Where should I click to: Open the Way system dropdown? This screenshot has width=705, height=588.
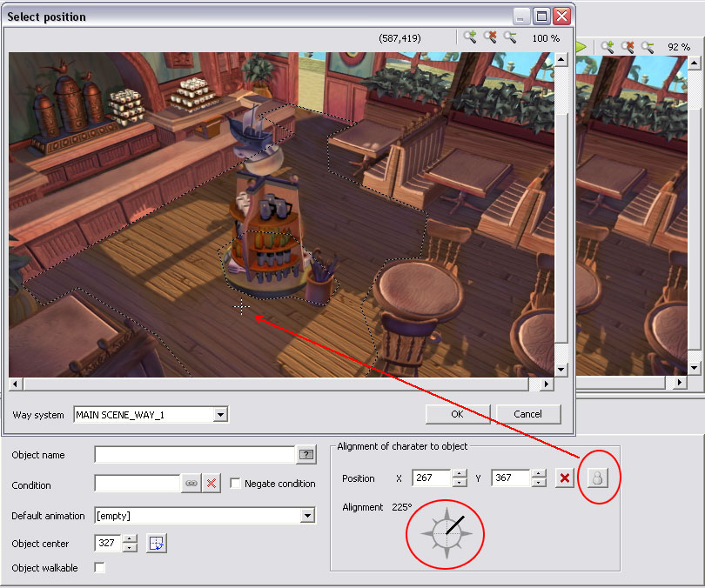click(220, 414)
